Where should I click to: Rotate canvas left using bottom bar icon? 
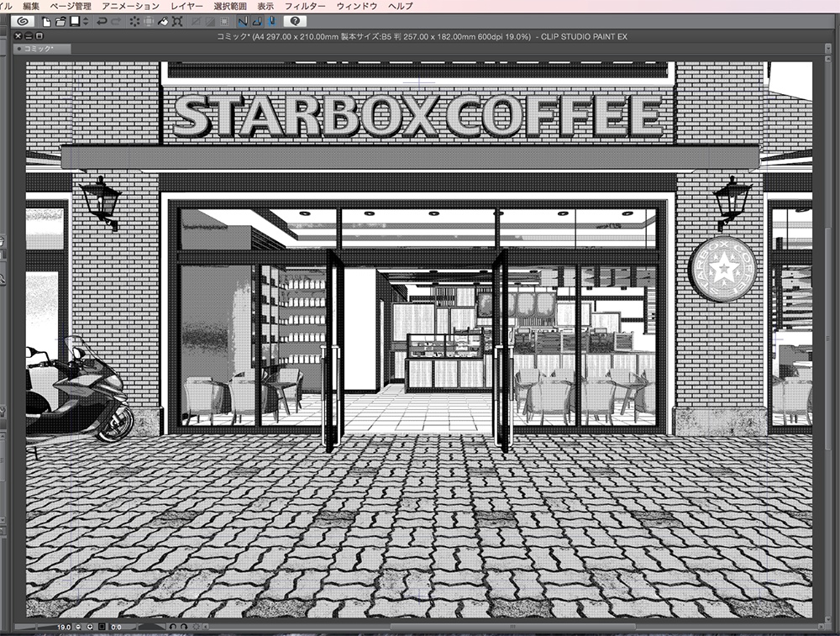pos(173,627)
